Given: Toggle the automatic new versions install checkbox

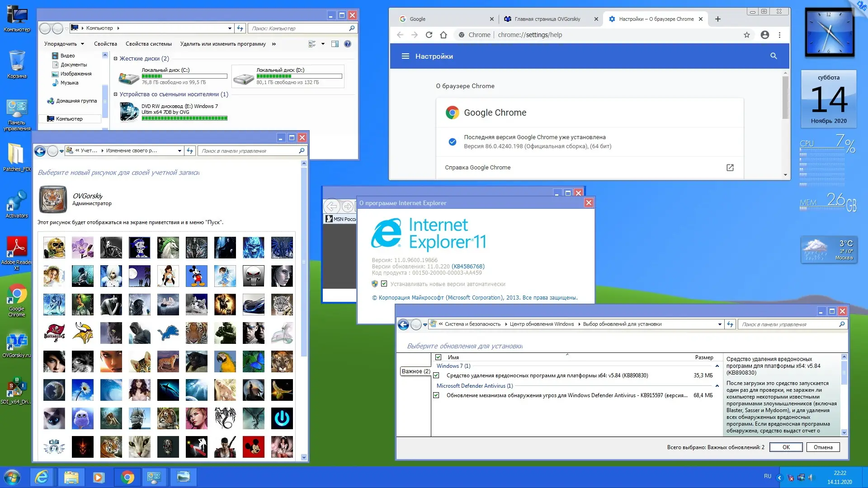Looking at the screenshot, I should click(x=384, y=284).
